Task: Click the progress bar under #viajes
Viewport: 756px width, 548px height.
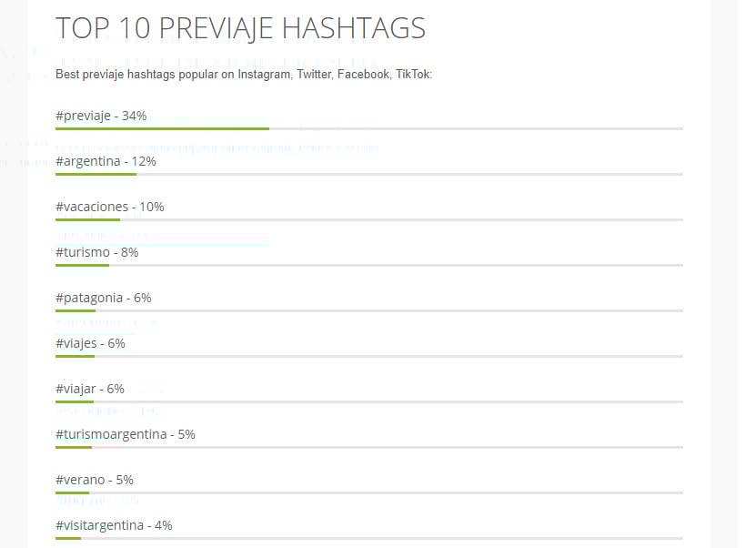Action: [x=369, y=357]
